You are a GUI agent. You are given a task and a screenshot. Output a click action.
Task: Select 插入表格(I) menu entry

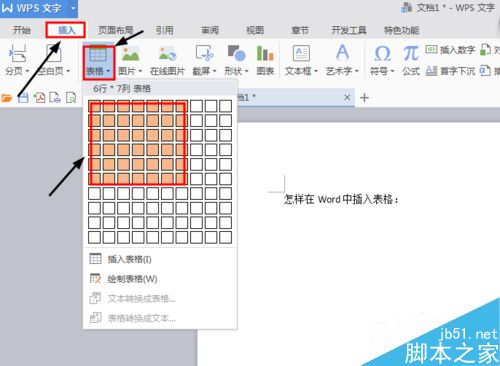point(160,259)
